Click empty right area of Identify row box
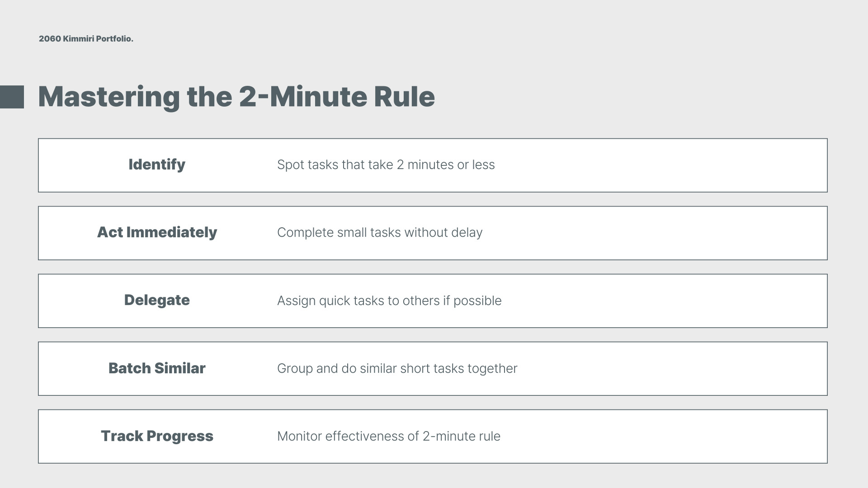868x488 pixels. point(660,165)
